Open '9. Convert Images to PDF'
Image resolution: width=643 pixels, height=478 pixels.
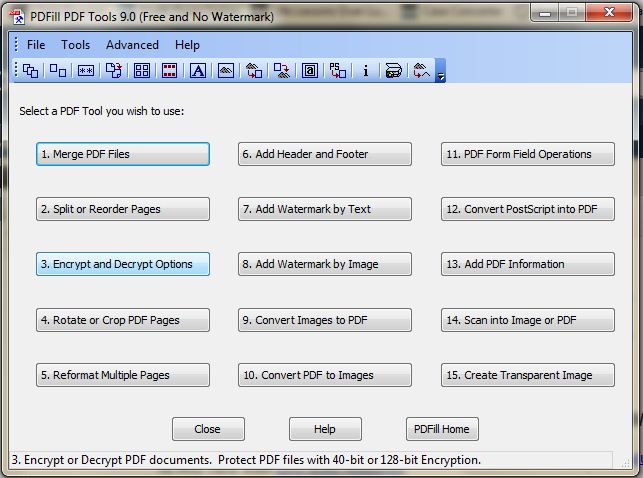pyautogui.click(x=325, y=320)
